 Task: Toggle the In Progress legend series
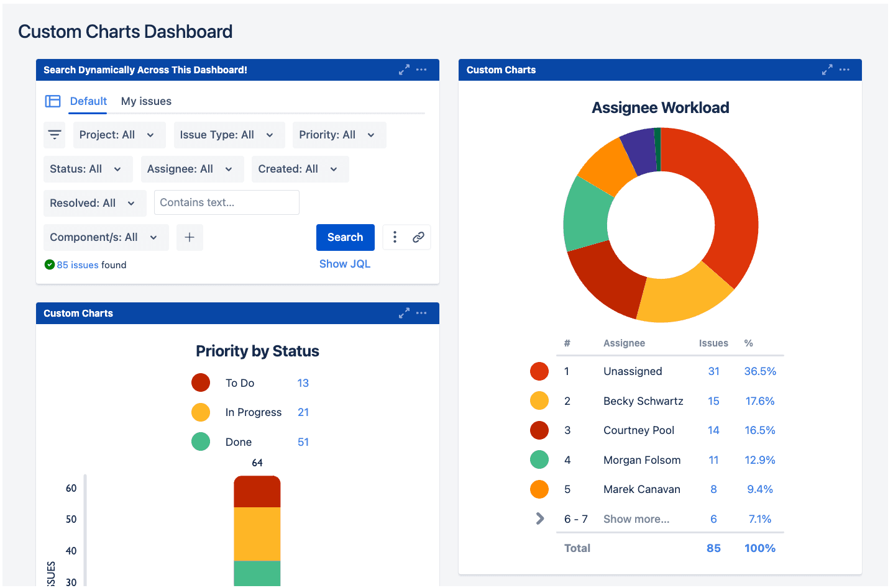tap(201, 412)
